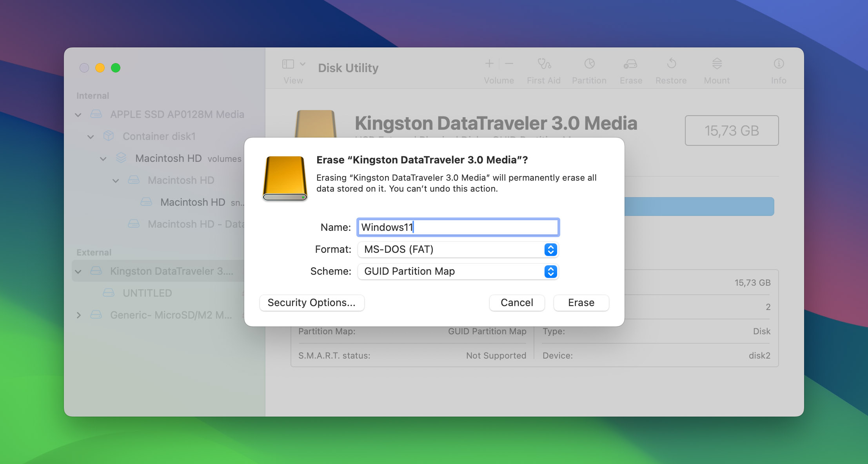Screen dimensions: 868x464
Task: Add a volume using the plus icon
Action: pyautogui.click(x=489, y=63)
